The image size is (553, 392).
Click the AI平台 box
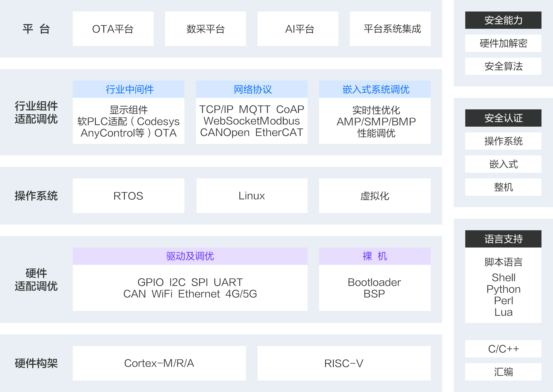pyautogui.click(x=298, y=29)
